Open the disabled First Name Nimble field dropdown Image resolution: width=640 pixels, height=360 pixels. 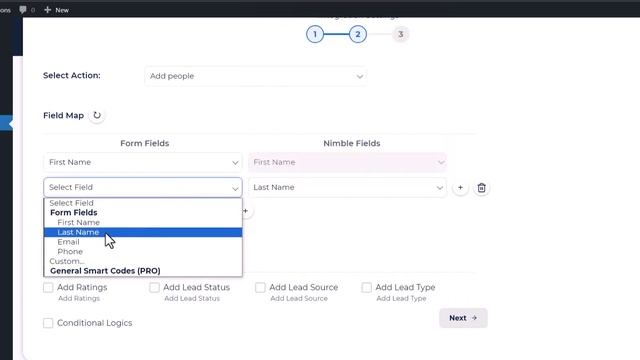click(347, 162)
